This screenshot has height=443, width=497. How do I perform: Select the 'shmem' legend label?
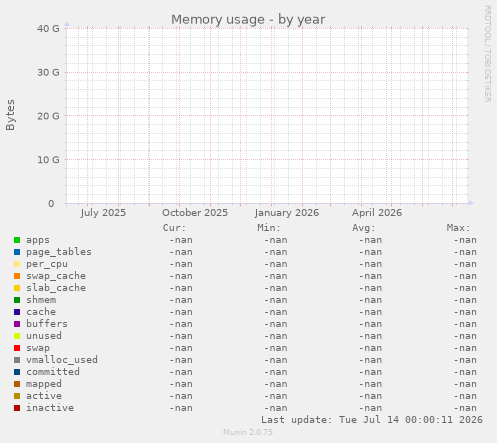(x=41, y=300)
